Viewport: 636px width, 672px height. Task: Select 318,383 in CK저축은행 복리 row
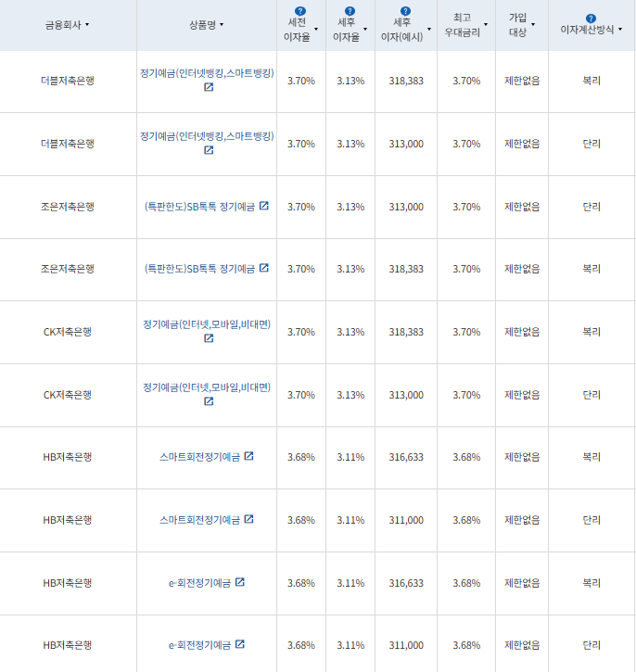(x=406, y=332)
